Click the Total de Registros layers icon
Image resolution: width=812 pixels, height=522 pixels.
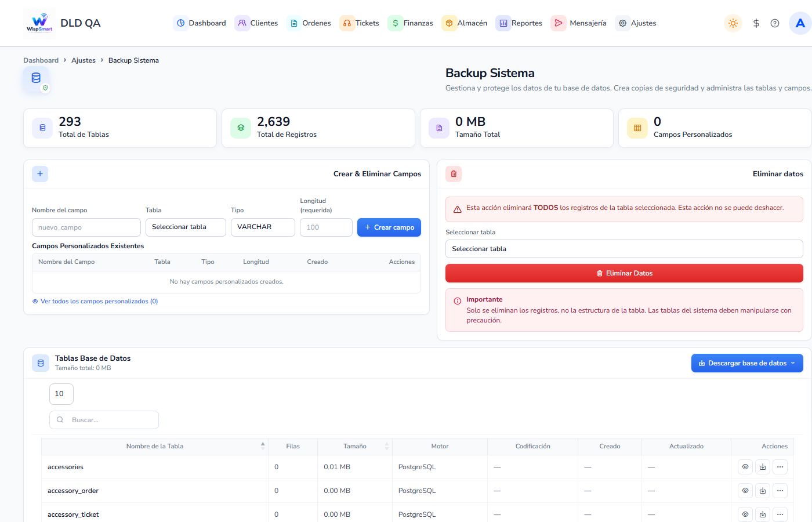click(241, 128)
